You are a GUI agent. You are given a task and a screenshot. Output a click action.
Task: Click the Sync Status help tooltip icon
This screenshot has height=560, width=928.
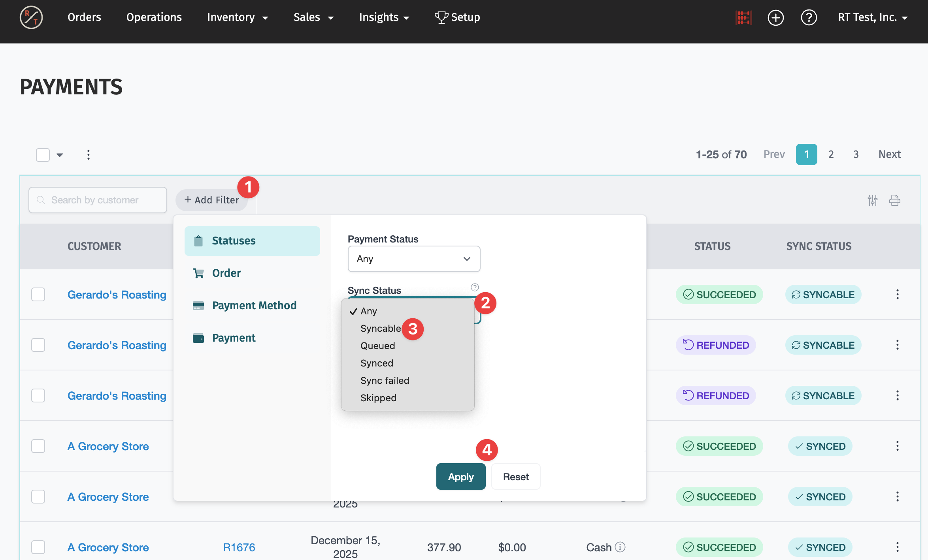tap(475, 287)
